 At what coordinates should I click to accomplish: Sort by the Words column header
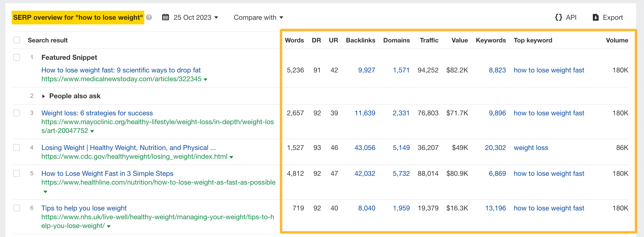(x=294, y=40)
